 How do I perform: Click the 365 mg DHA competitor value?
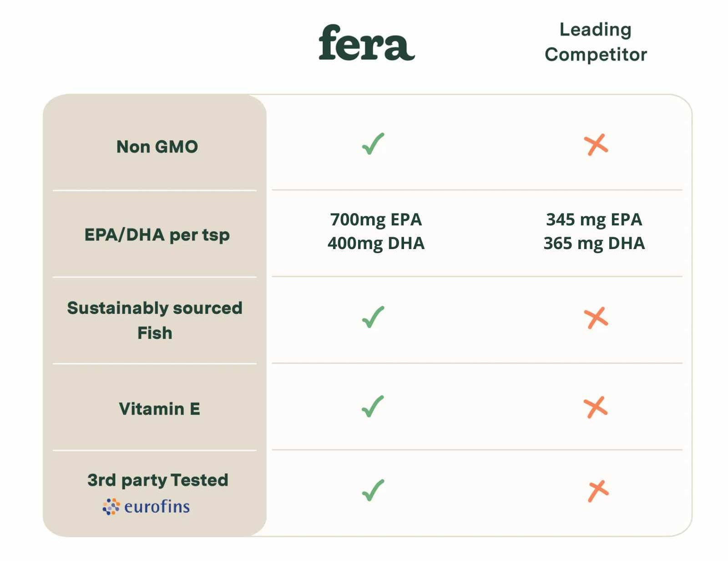594,243
